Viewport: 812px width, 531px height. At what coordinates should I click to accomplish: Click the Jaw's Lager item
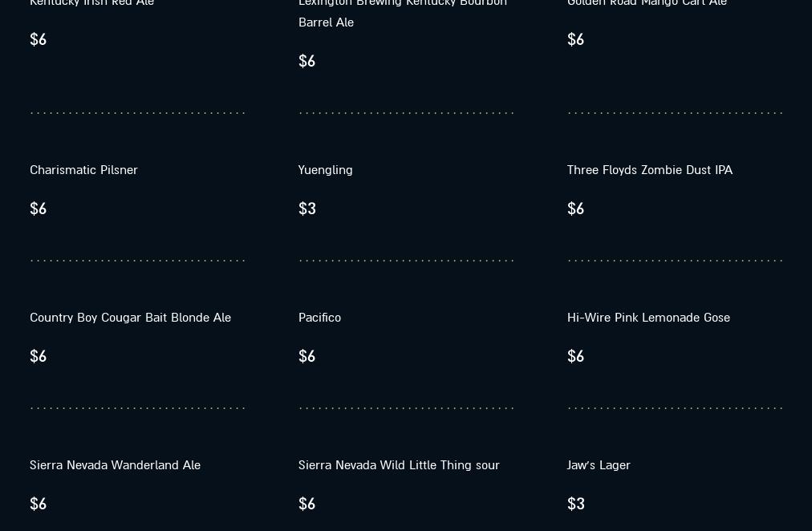tap(599, 465)
